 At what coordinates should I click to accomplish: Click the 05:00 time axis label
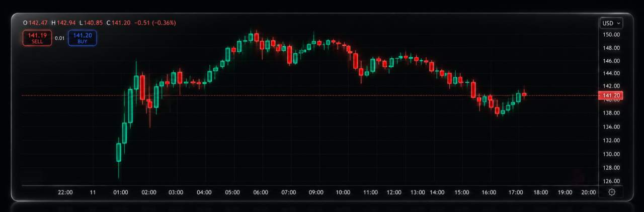tap(232, 192)
